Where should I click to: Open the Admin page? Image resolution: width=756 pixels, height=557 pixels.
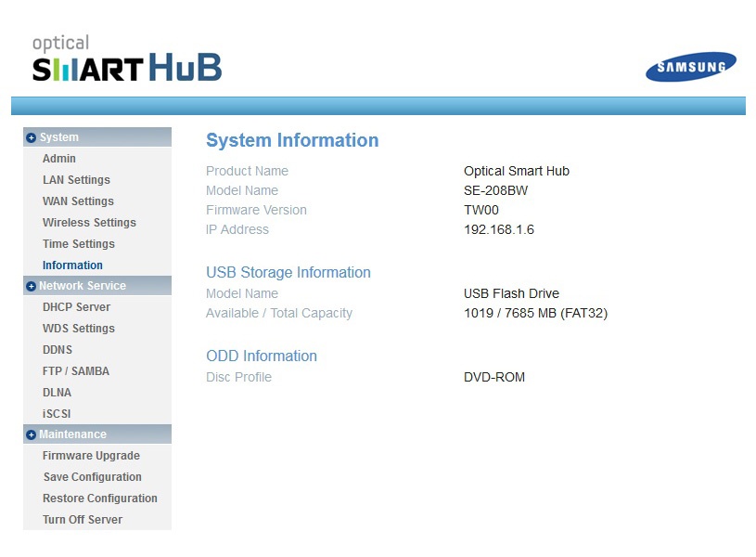58,159
